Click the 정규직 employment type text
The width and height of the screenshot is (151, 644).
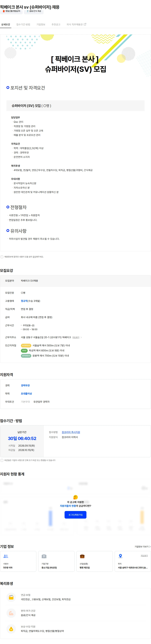click(x=24, y=301)
